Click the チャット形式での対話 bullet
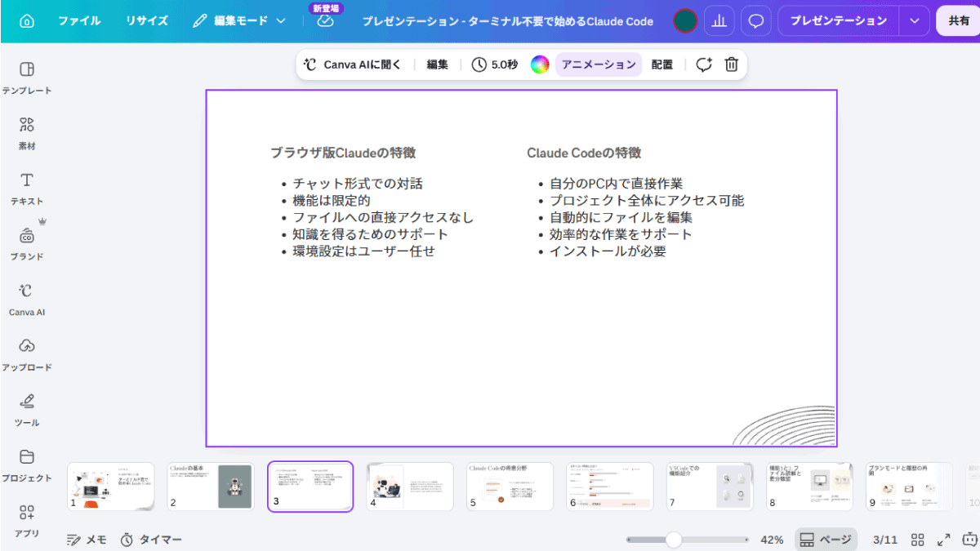The height and width of the screenshot is (551, 980). click(358, 184)
